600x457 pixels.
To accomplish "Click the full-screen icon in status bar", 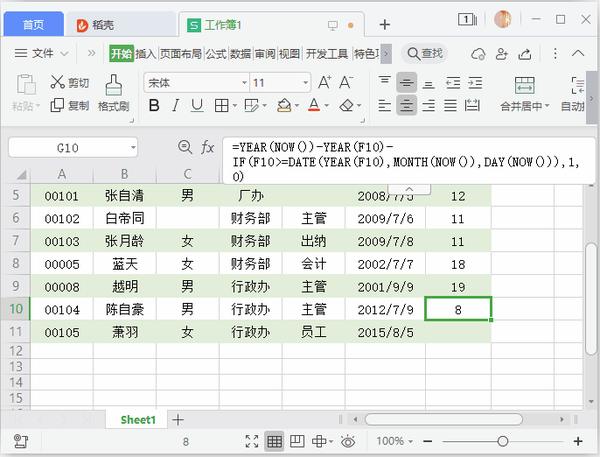I will click(251, 442).
